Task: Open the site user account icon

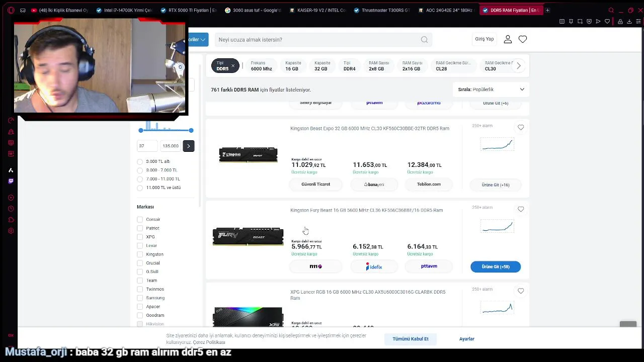Action: (x=508, y=39)
